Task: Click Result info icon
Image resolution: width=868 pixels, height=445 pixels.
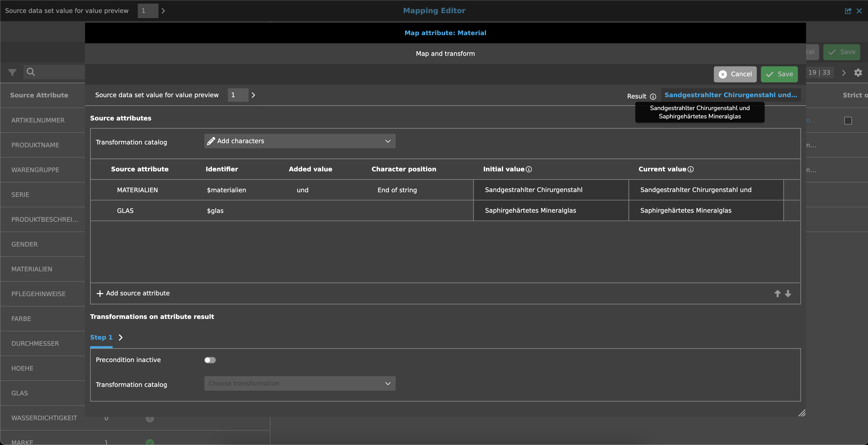Action: click(653, 97)
